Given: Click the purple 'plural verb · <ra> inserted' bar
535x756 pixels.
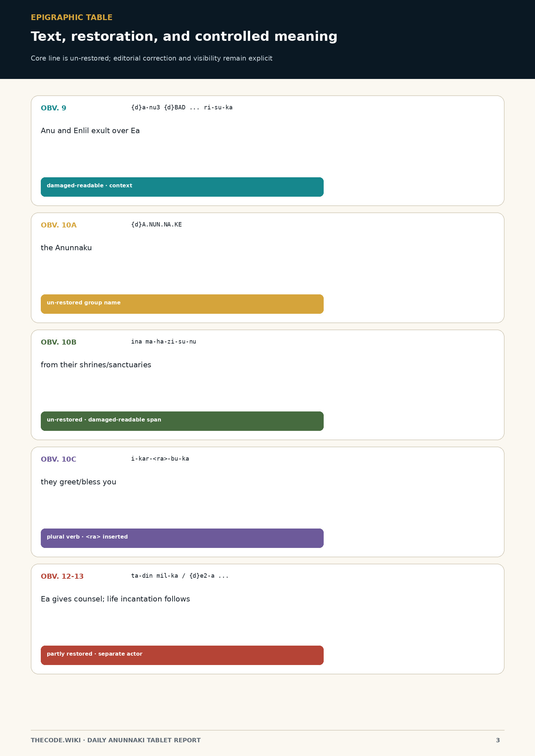Looking at the screenshot, I should [182, 538].
